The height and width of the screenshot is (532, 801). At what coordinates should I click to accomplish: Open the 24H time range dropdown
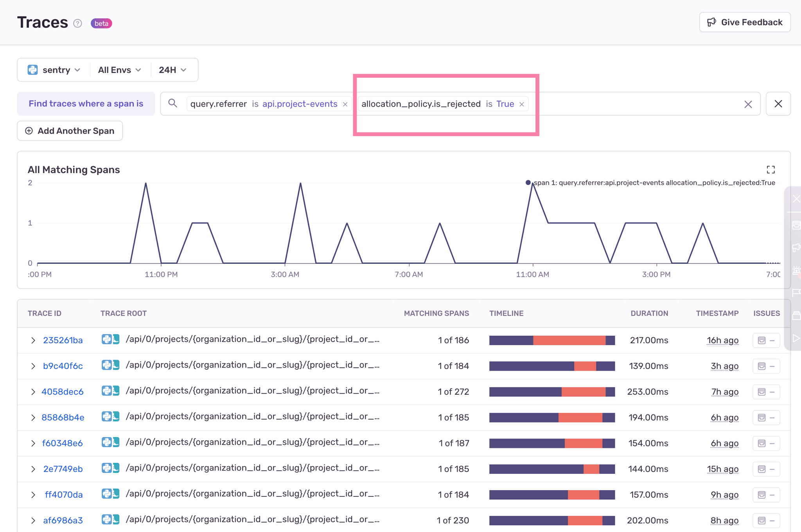172,70
